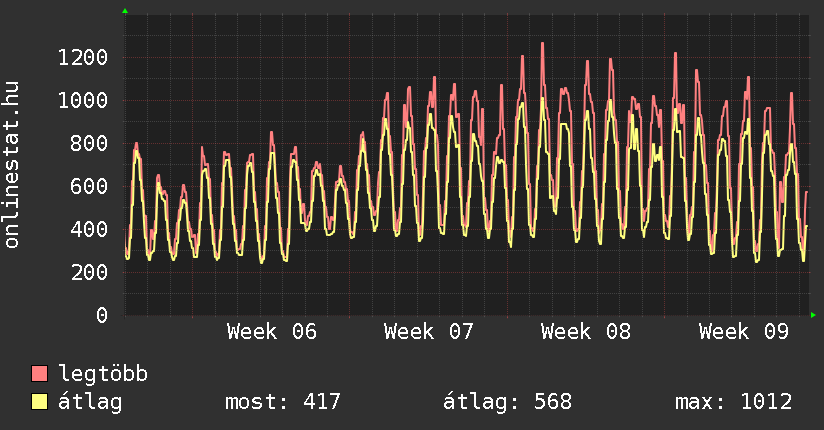The height and width of the screenshot is (430, 824).
Task: Click the Week 08 axis label
Action: (x=586, y=332)
